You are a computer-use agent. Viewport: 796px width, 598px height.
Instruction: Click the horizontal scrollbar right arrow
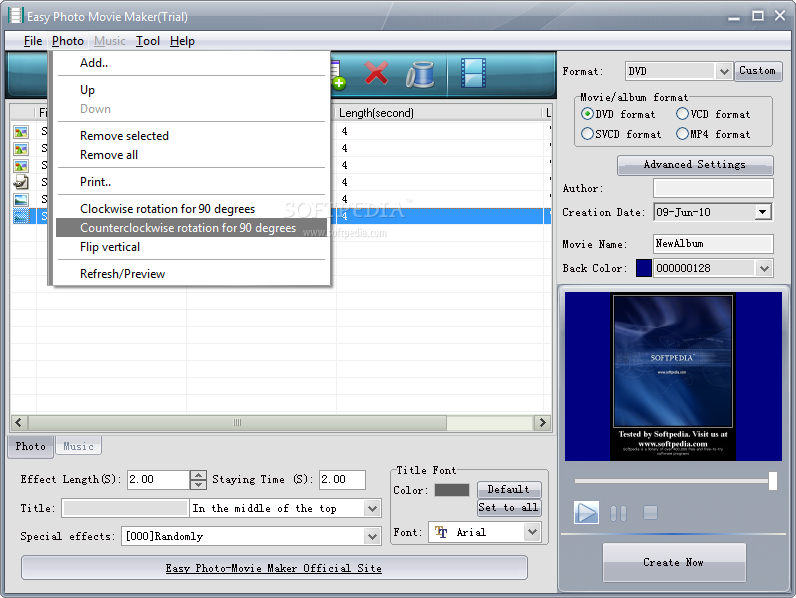542,422
